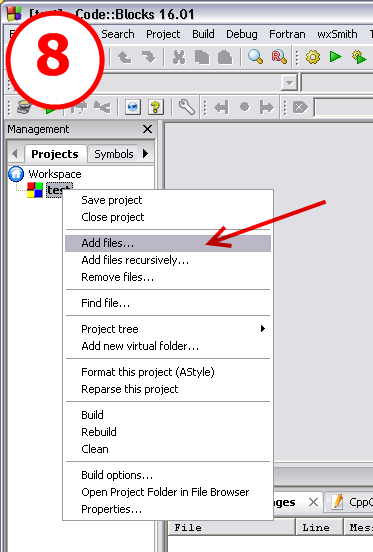Click the jump forward arrow icon
The width and height of the screenshot is (373, 552).
point(266,107)
